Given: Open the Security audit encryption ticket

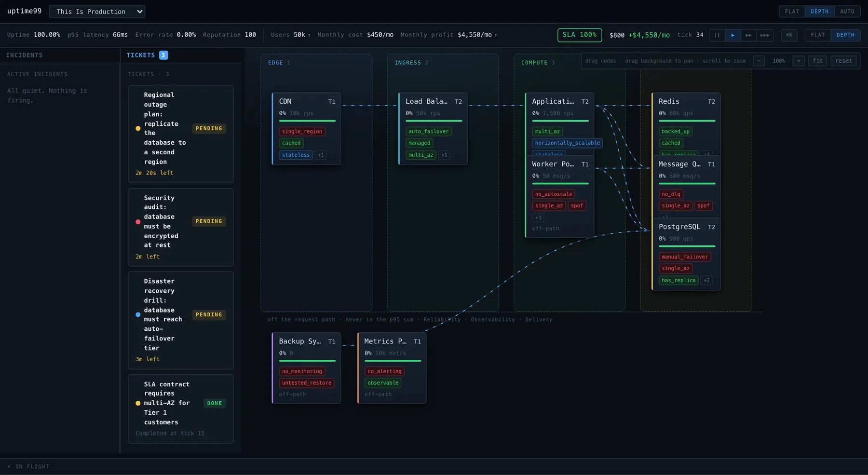Looking at the screenshot, I should tap(181, 227).
